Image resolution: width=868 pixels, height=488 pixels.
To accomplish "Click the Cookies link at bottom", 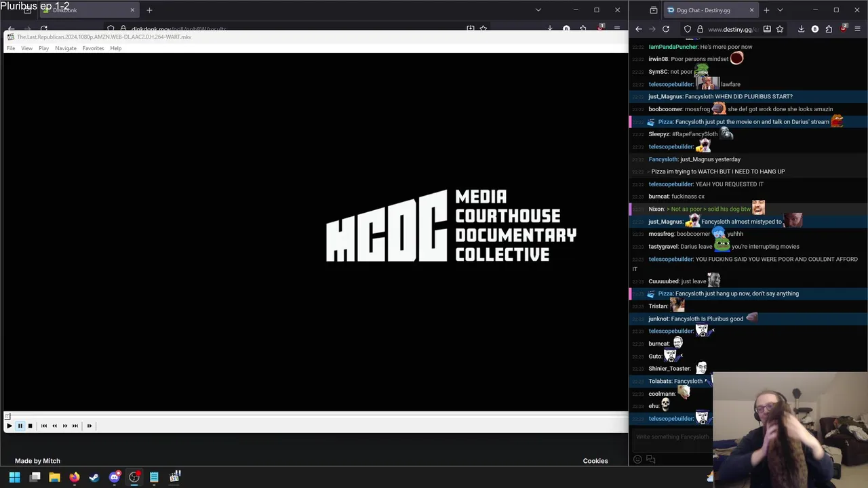I will (x=595, y=461).
